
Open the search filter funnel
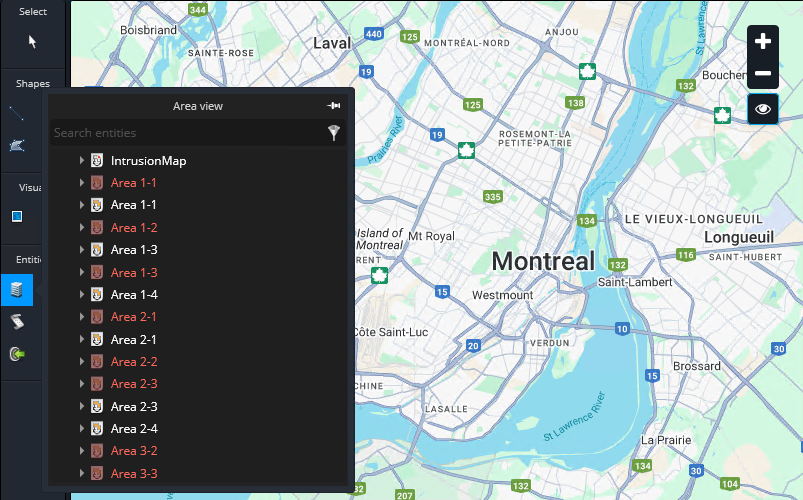pyautogui.click(x=334, y=133)
